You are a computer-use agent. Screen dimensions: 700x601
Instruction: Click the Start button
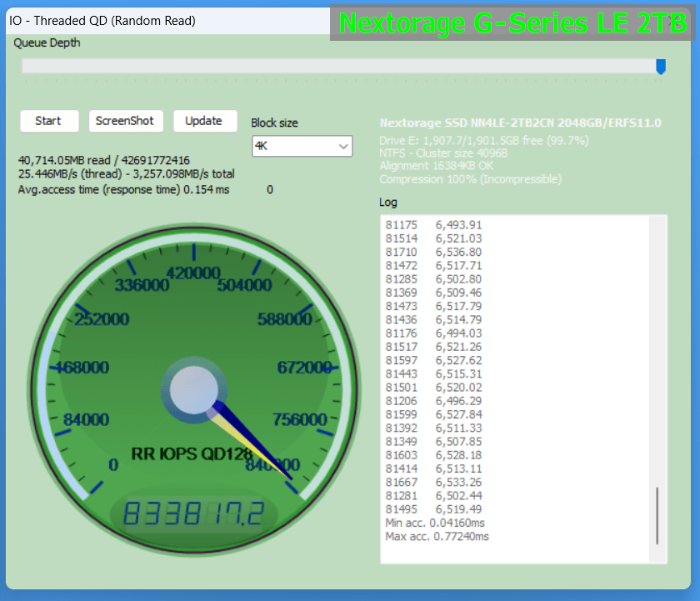[49, 121]
